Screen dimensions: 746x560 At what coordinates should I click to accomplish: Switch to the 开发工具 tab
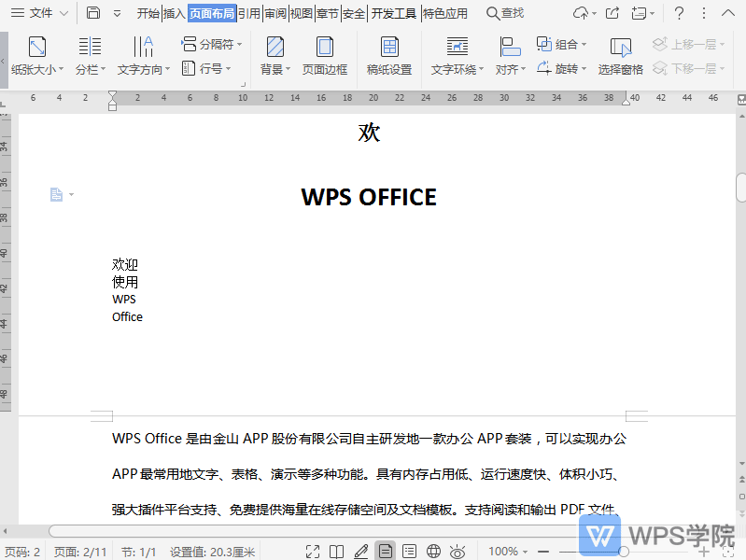click(393, 13)
